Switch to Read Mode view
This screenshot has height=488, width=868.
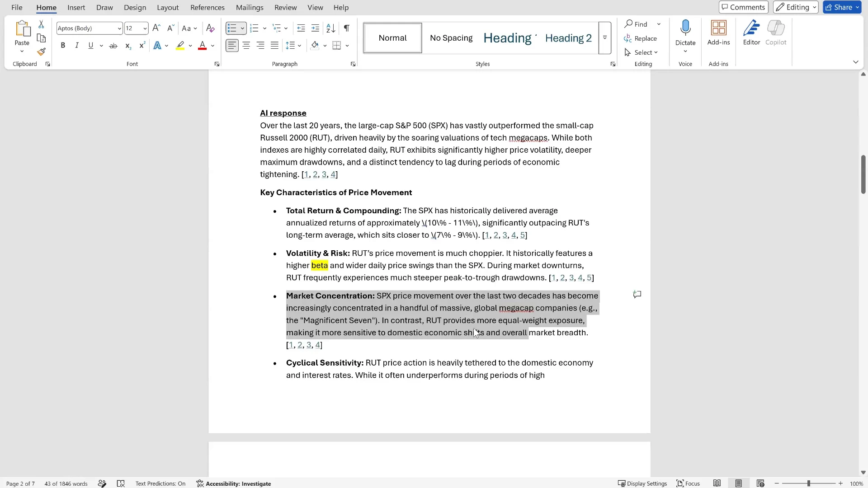coord(717,483)
